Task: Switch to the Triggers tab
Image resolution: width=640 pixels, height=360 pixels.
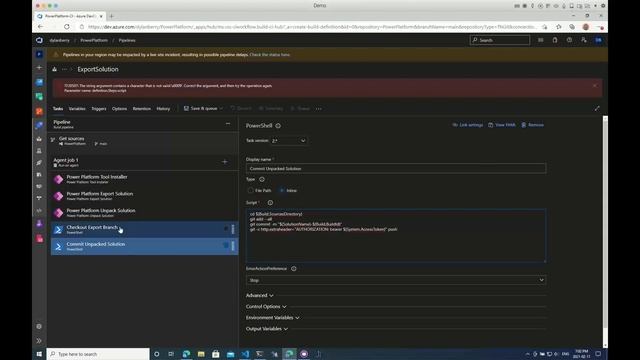Action: [99, 109]
